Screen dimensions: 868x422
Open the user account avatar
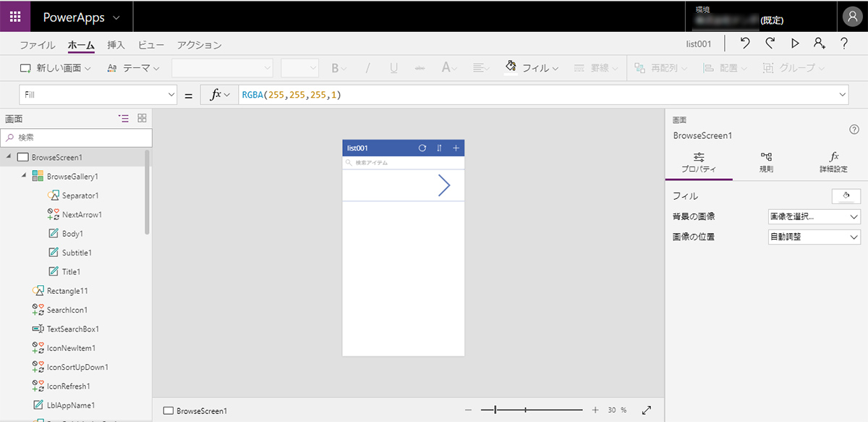(x=851, y=17)
